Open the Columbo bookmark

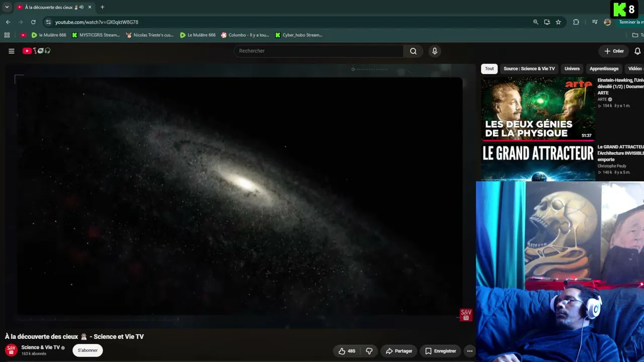click(245, 35)
